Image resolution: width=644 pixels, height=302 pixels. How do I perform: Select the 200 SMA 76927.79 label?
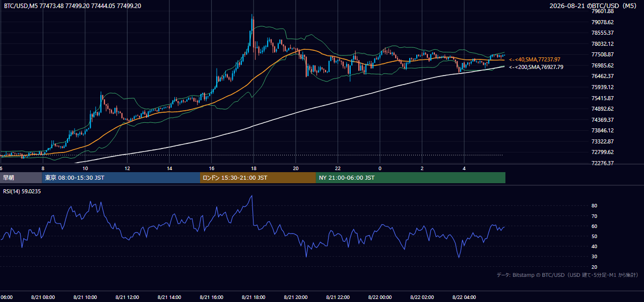pyautogui.click(x=536, y=67)
